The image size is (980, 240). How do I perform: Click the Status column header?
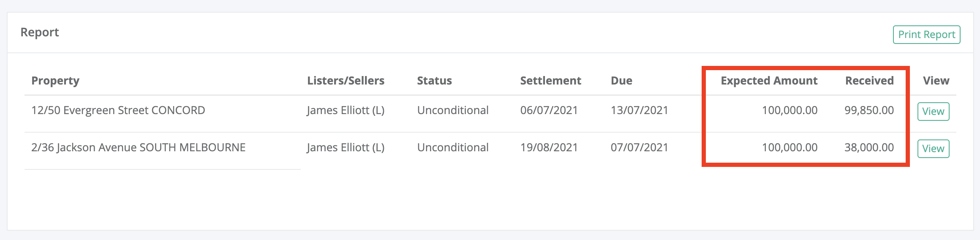pos(434,81)
